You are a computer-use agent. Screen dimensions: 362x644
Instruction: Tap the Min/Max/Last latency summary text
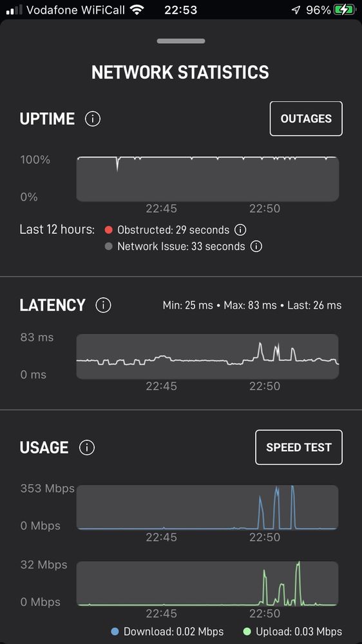tap(252, 305)
